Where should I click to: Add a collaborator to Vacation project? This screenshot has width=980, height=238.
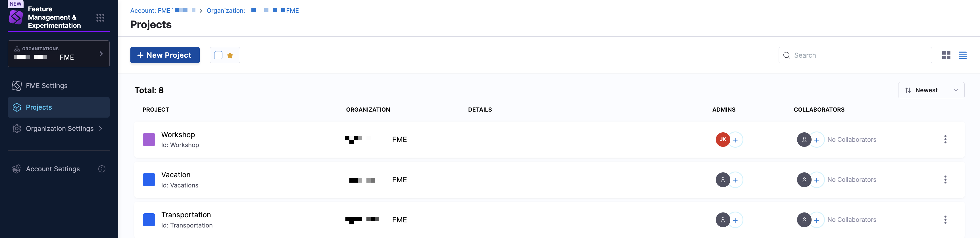click(x=816, y=180)
